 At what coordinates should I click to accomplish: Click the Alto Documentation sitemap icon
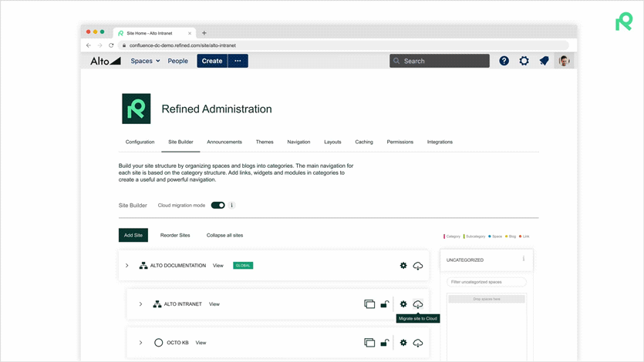pyautogui.click(x=143, y=266)
